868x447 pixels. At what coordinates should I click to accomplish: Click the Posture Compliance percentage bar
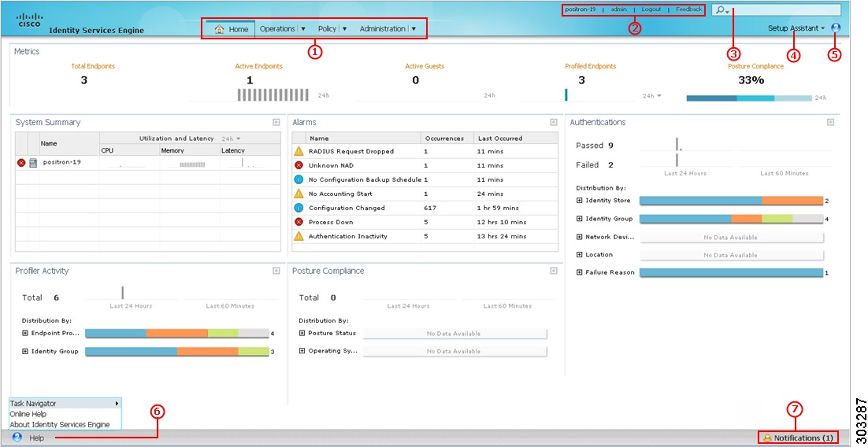tap(750, 98)
